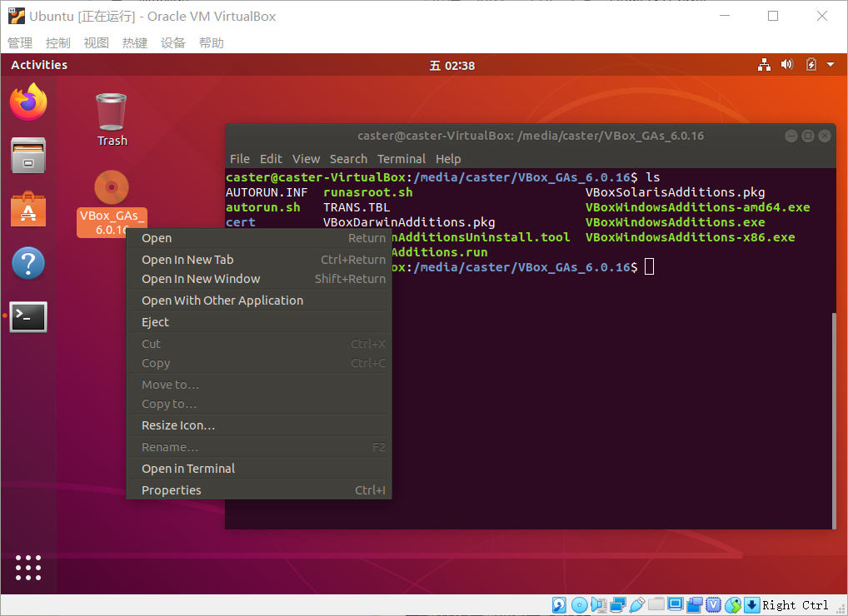The height and width of the screenshot is (616, 848).
Task: Click VBoxWindowsAdditions-x86.exe text
Action: 690,237
